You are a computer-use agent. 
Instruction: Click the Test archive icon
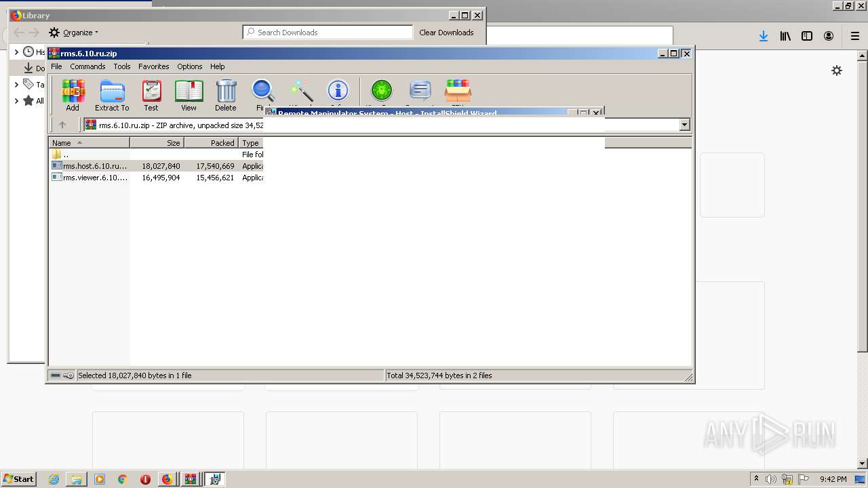pyautogui.click(x=151, y=96)
